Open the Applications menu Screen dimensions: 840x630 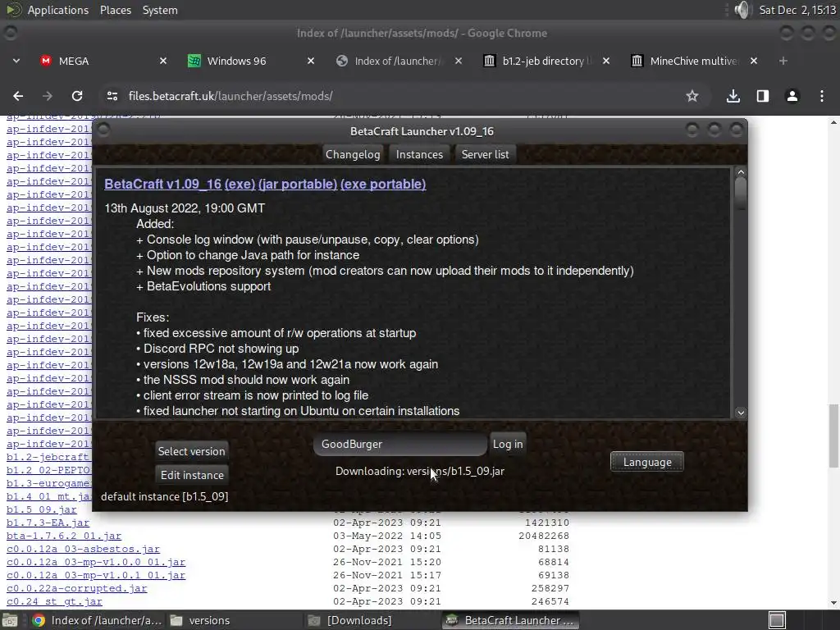pyautogui.click(x=58, y=10)
